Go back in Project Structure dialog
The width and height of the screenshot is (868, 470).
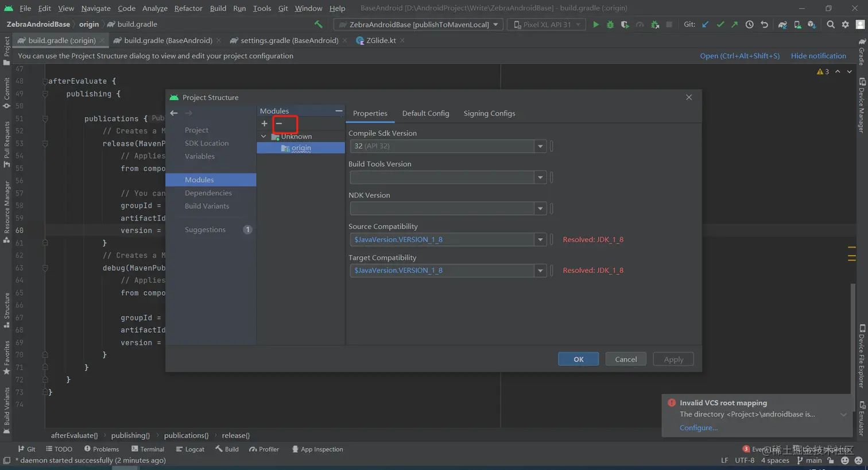tap(174, 113)
